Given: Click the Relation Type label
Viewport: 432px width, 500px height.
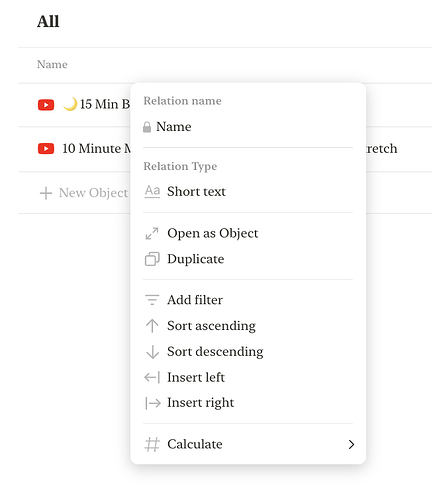Looking at the screenshot, I should pyautogui.click(x=180, y=166).
